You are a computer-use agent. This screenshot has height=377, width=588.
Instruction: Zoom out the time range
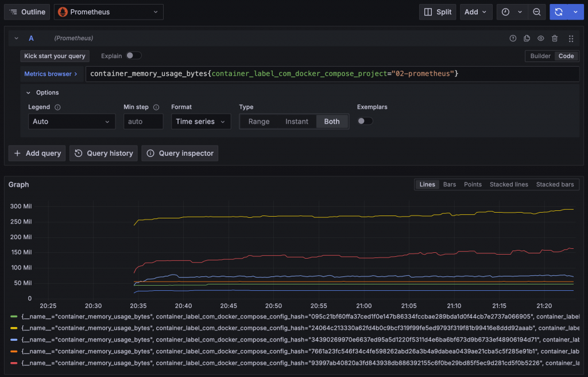click(x=536, y=12)
